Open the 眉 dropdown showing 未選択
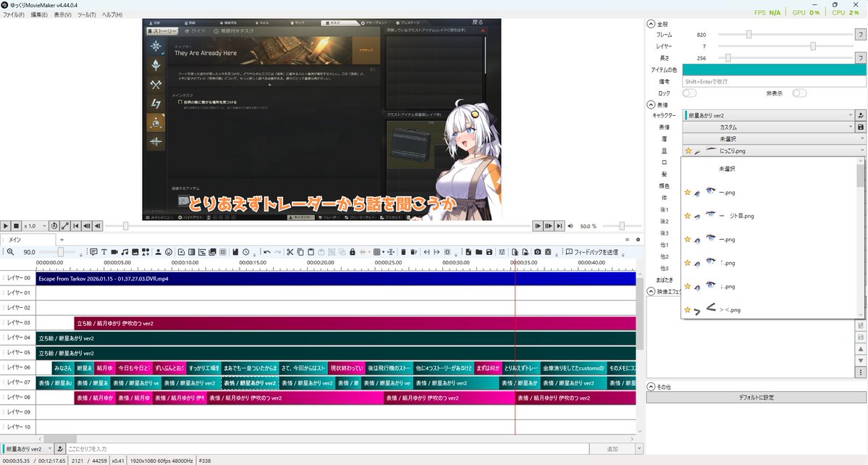The image size is (868, 465). click(774, 139)
